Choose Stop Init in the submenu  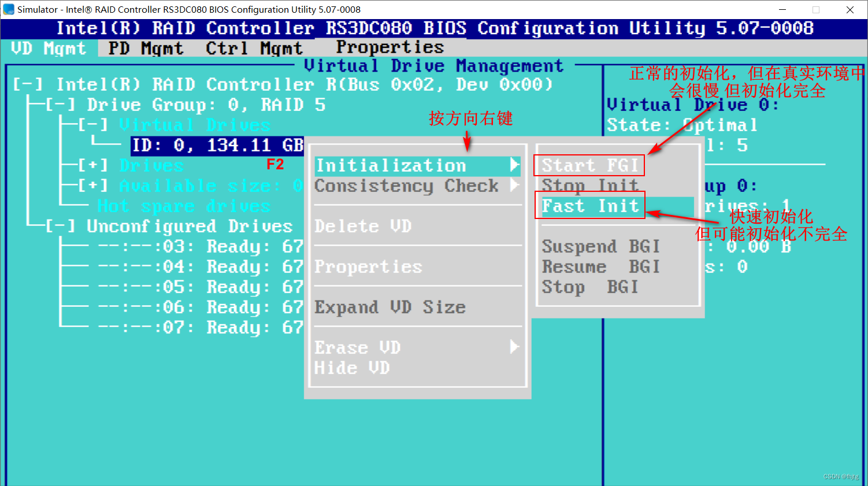tap(590, 186)
